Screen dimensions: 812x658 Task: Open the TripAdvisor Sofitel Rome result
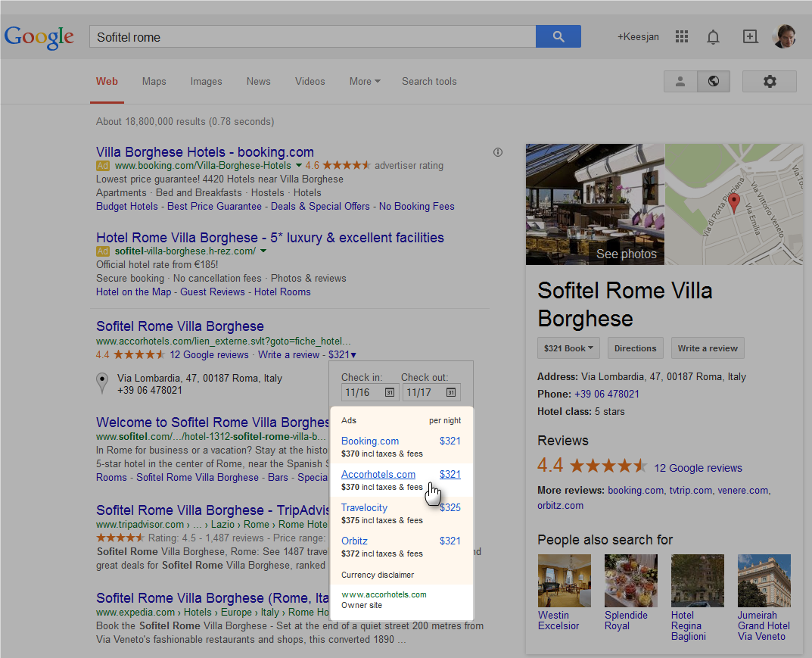213,510
